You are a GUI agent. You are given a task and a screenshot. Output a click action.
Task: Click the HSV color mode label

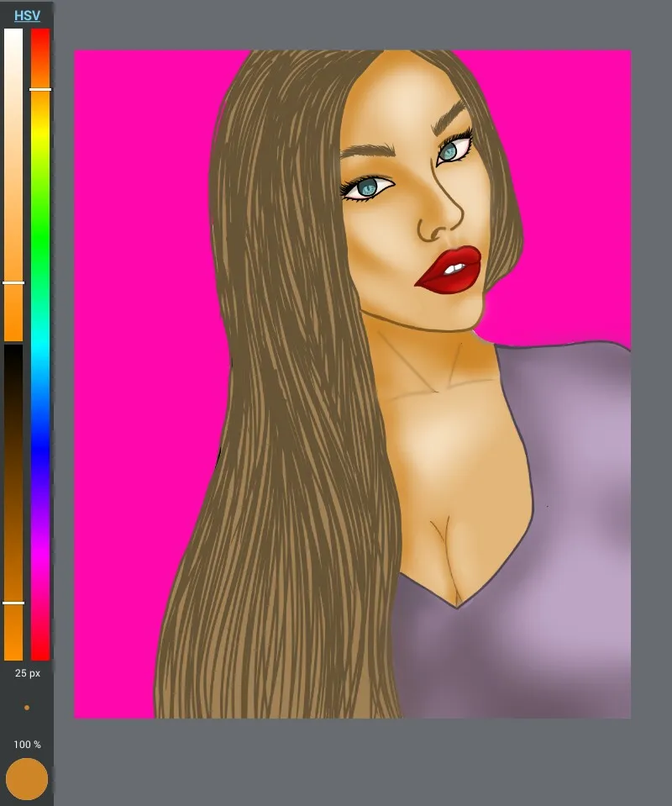[27, 15]
